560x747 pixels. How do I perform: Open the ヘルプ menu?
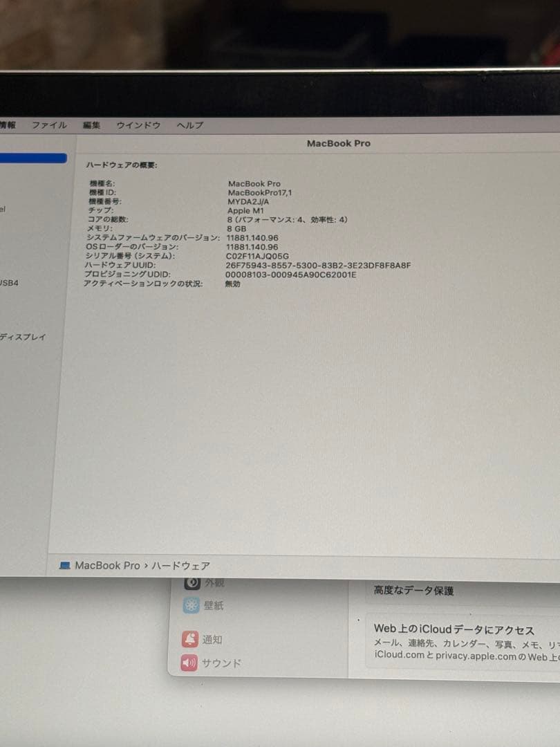pos(190,125)
